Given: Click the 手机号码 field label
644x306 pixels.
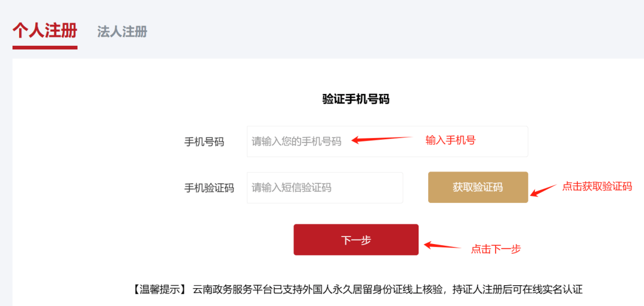Looking at the screenshot, I should [x=204, y=142].
